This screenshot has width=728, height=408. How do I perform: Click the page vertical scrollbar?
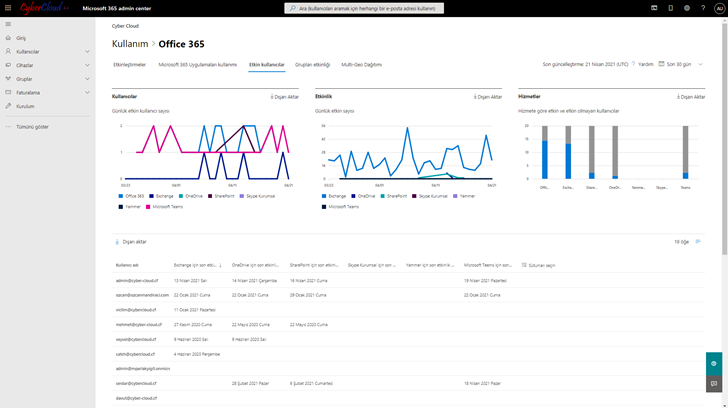click(x=724, y=137)
